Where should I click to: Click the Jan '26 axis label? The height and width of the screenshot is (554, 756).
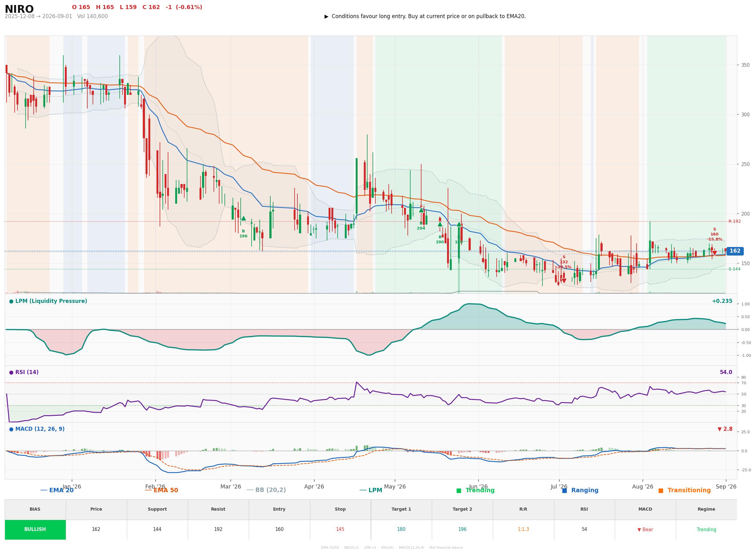(72, 487)
